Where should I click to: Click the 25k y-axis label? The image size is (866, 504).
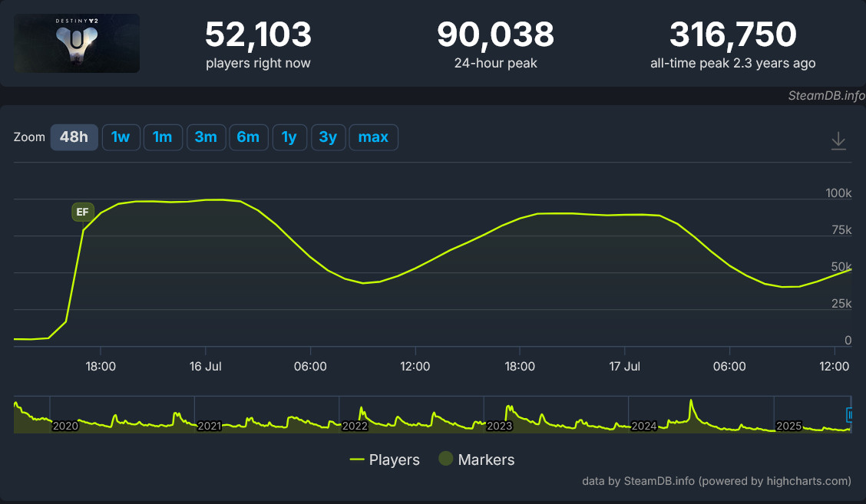841,304
